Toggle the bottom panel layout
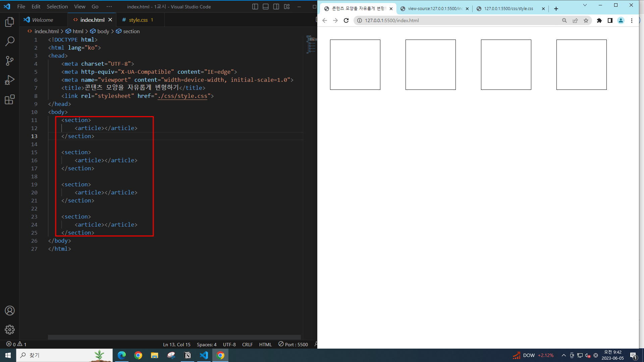Image resolution: width=644 pixels, height=362 pixels. pos(266,7)
